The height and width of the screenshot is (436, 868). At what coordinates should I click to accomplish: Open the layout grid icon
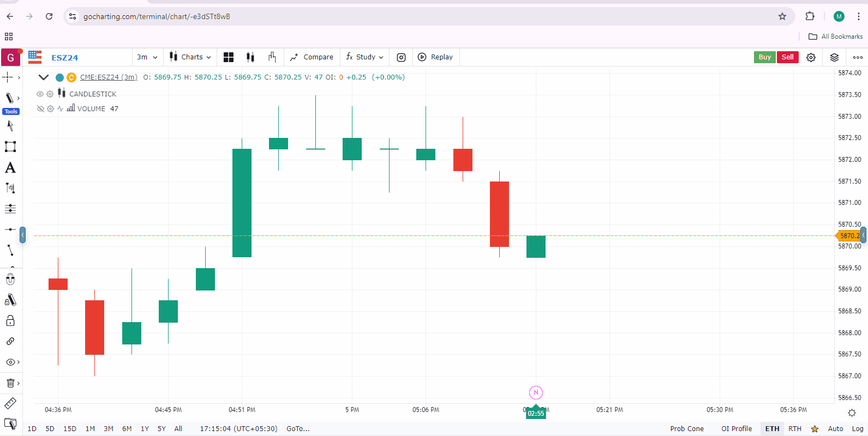[x=229, y=57]
